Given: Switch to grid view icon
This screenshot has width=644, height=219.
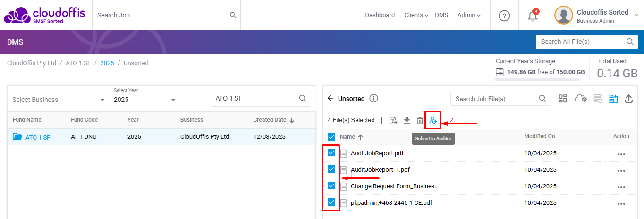Looking at the screenshot, I should click(563, 99).
